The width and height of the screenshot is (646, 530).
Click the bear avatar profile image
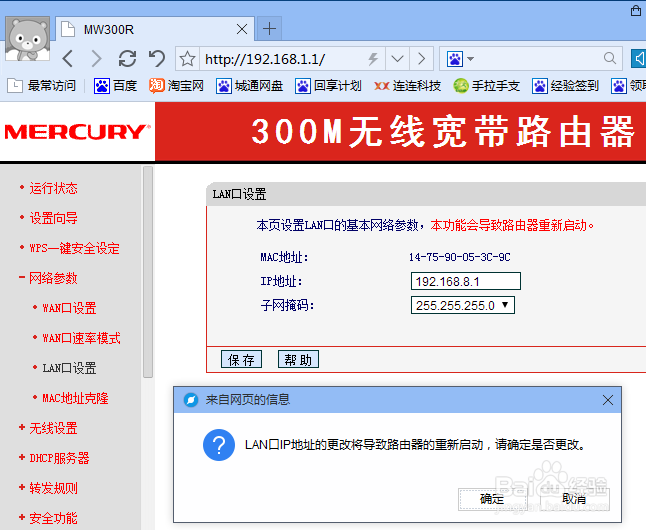click(28, 39)
